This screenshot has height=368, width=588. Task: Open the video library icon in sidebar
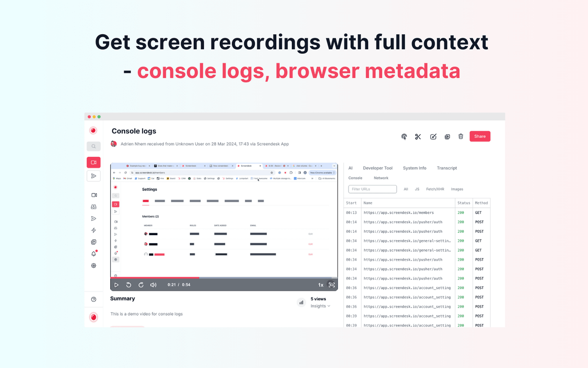(94, 242)
